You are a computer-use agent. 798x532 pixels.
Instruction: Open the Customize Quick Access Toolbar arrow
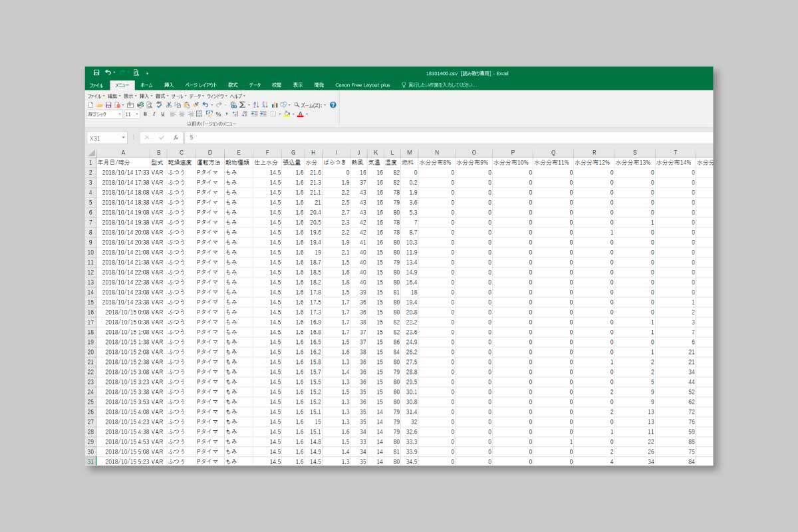click(147, 72)
